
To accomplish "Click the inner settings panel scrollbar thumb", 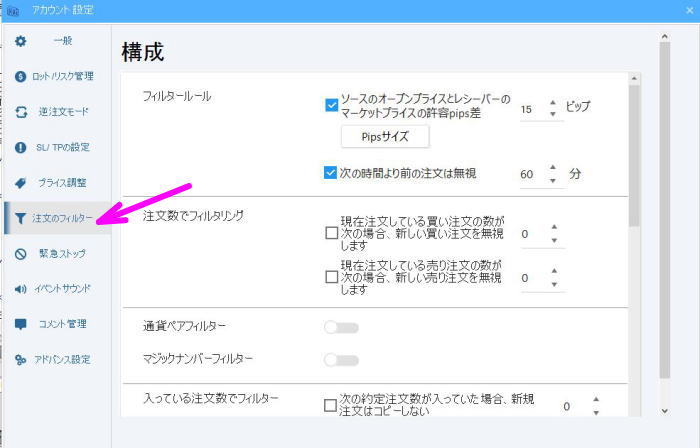I will tap(634, 156).
